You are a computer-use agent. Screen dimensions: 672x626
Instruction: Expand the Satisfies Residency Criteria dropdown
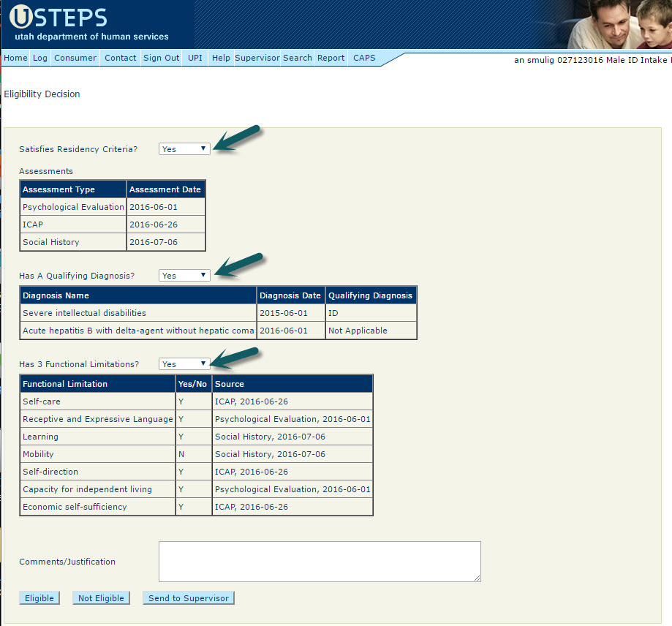click(184, 149)
